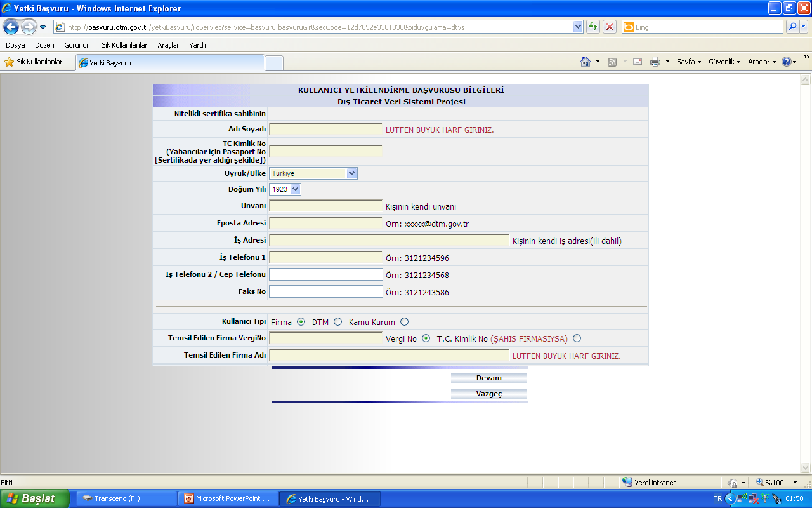Image resolution: width=812 pixels, height=508 pixels.
Task: Open the Sayfa dropdown menu
Action: (x=689, y=62)
